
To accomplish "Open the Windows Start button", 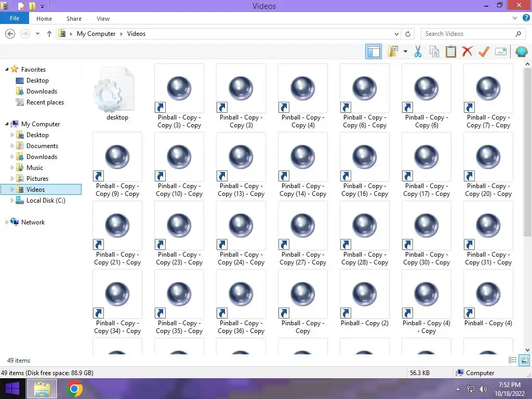I will point(12,389).
